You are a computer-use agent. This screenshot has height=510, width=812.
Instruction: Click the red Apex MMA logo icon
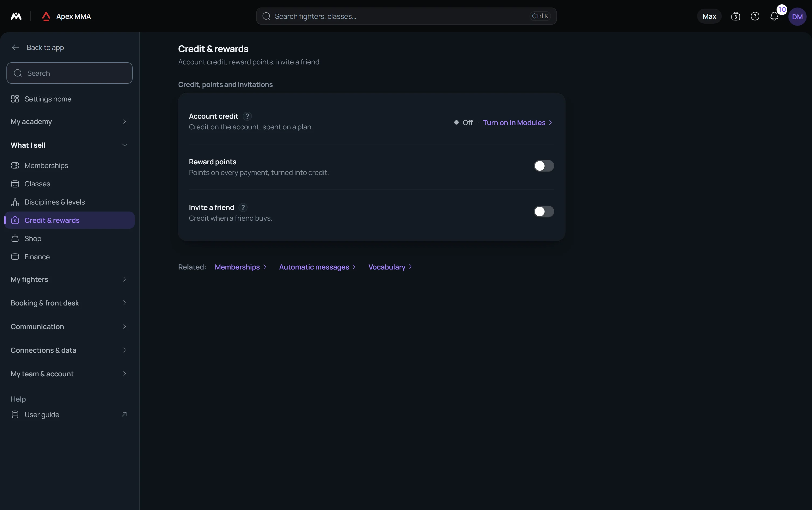pos(46,16)
